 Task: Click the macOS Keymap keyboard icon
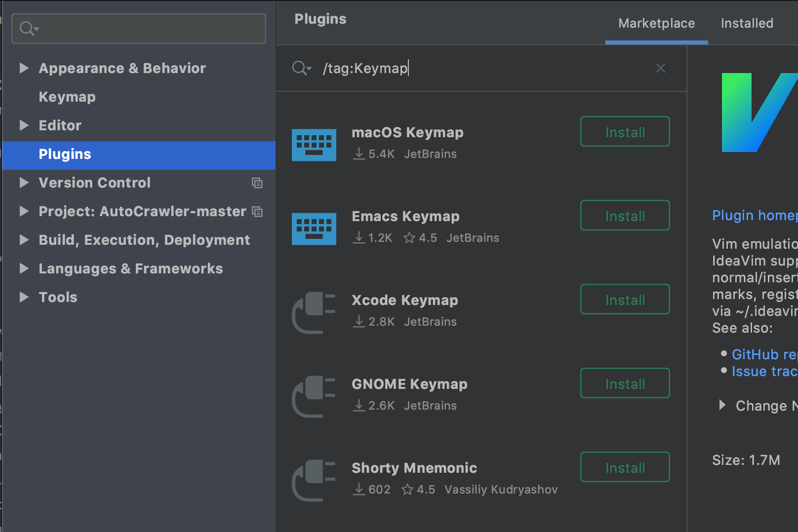pos(314,145)
